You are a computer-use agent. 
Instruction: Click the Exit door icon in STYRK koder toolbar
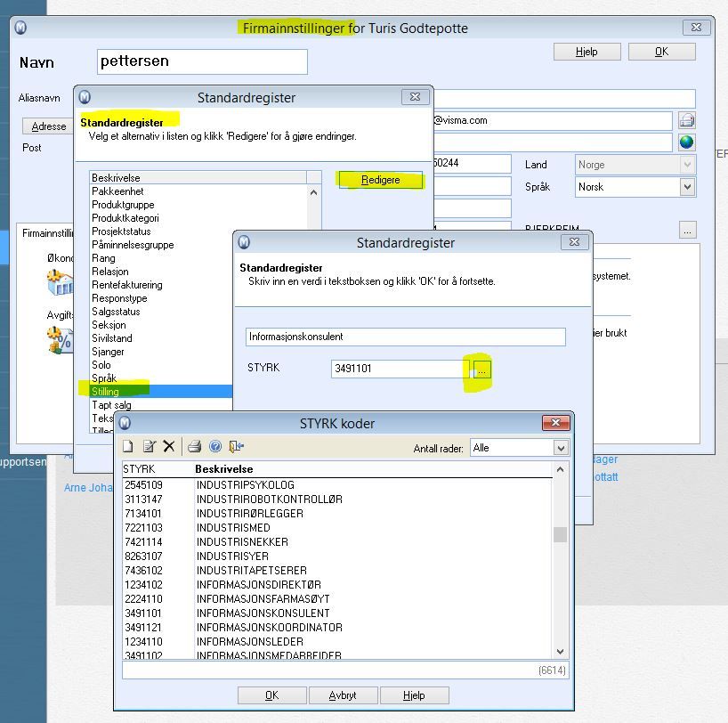point(237,446)
